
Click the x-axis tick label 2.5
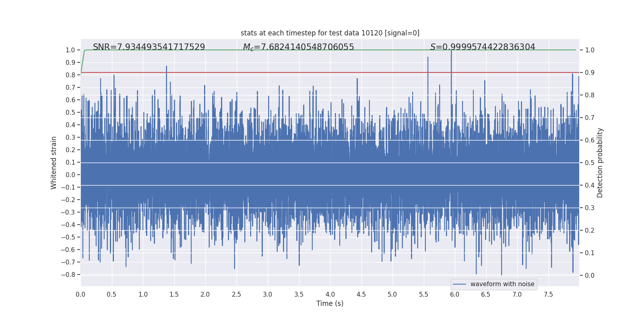[x=236, y=295]
